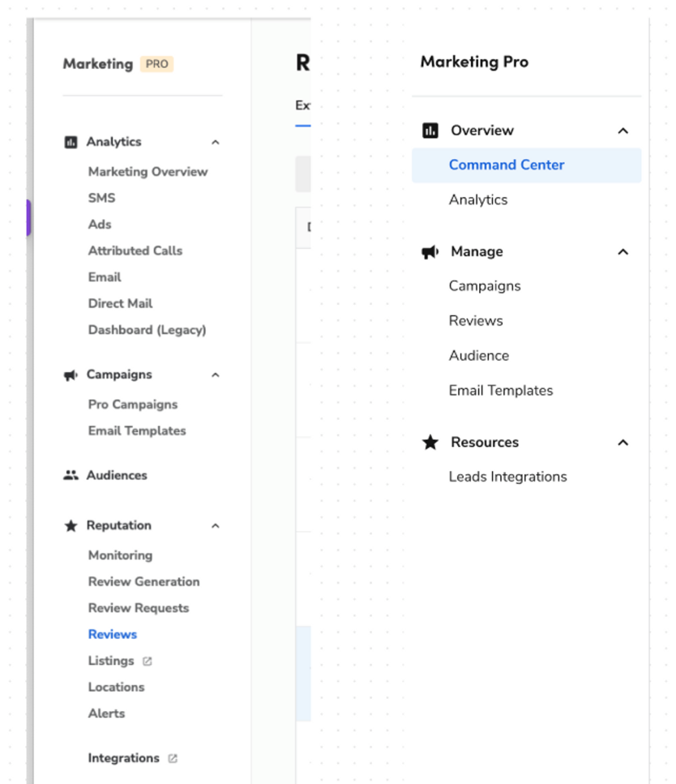Select Marketing Overview in left sidebar

point(148,172)
